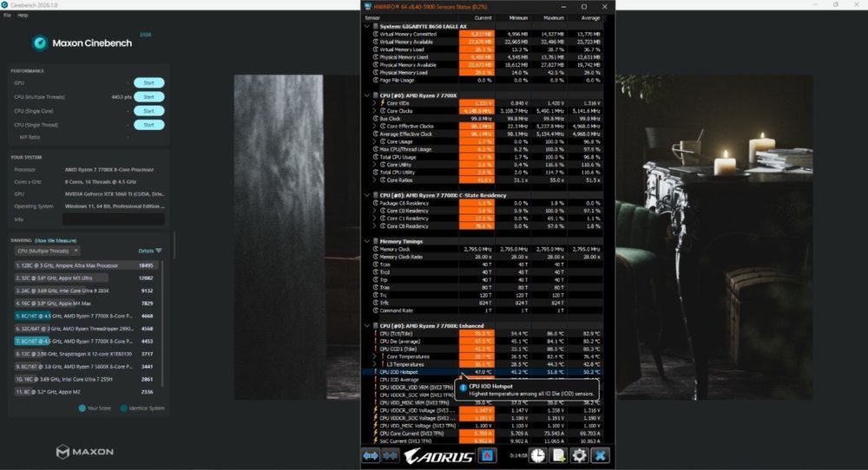Select ranking entry Apple M4 Max 7829
This screenshot has width=868, height=470.
[85, 303]
